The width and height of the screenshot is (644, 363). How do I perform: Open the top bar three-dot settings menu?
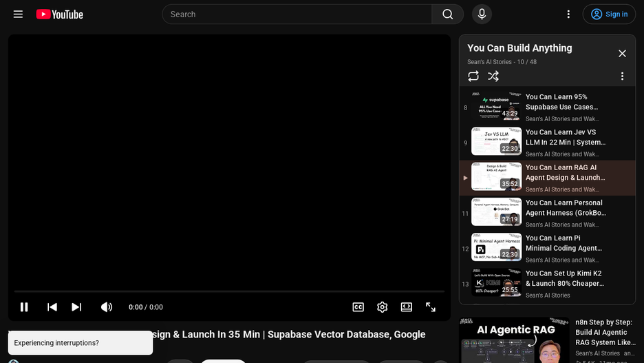click(x=568, y=14)
